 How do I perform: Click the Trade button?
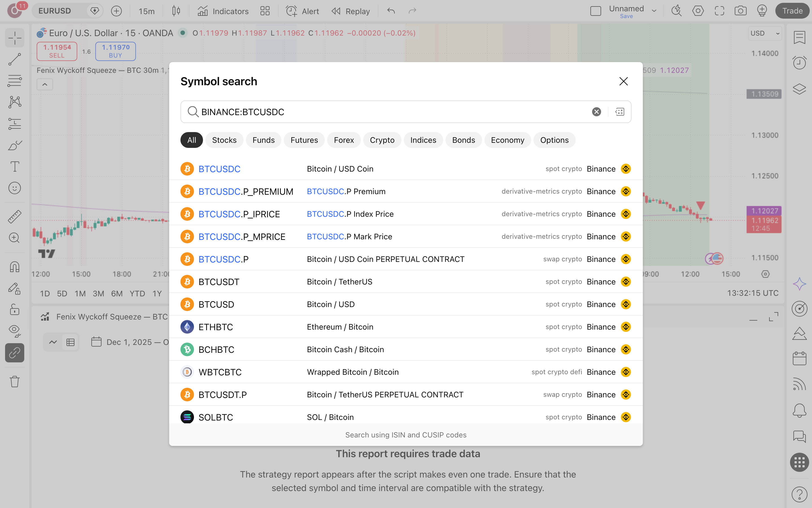[x=792, y=11]
